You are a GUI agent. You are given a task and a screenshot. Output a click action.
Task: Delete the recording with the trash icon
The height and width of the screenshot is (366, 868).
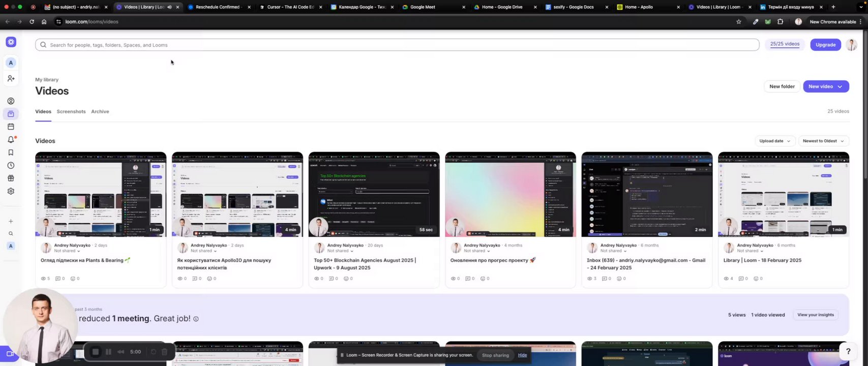click(164, 352)
